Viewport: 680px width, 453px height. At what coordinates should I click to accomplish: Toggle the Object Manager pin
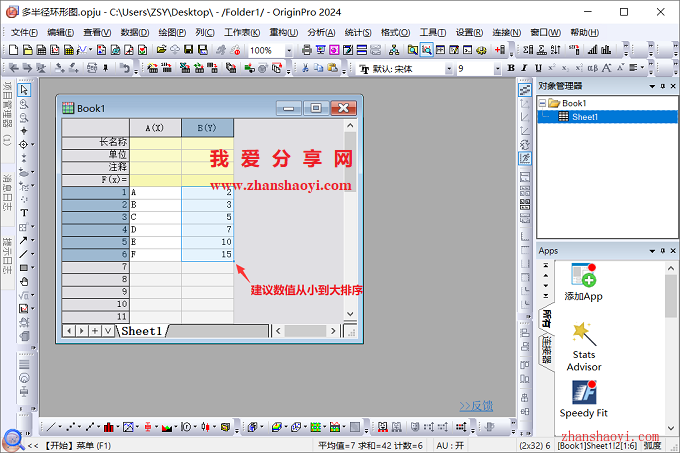[663, 86]
